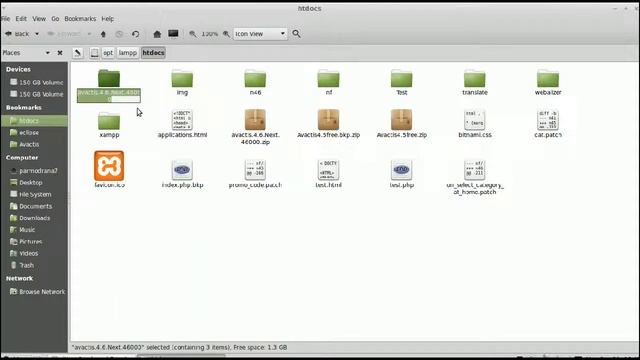Click the Computer icon in the toolbar

[x=173, y=34]
